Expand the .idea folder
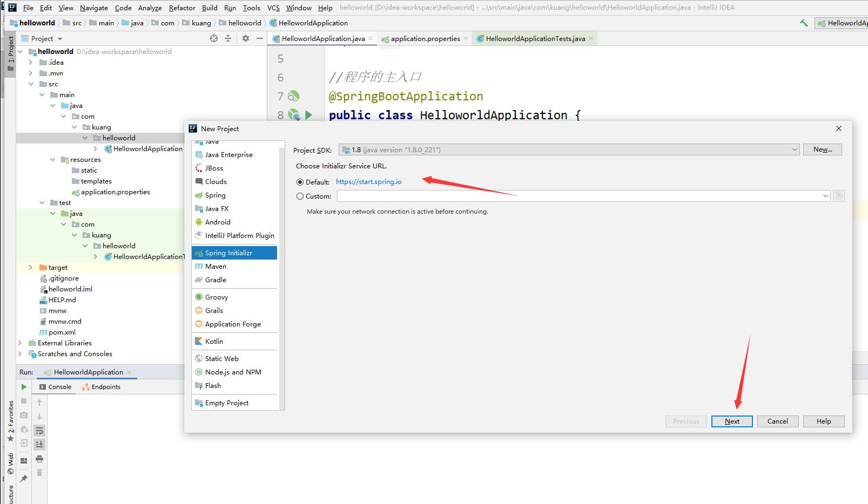Image resolution: width=868 pixels, height=504 pixels. (x=31, y=63)
